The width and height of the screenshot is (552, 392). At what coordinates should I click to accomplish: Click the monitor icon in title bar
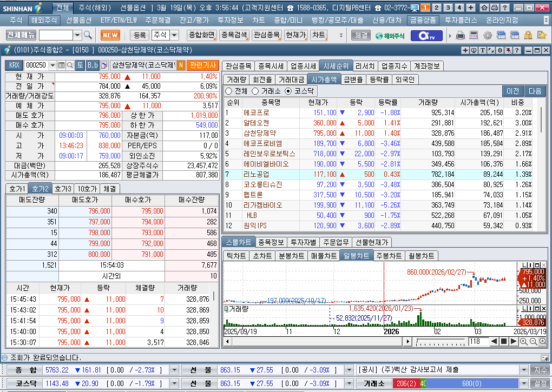coord(415,8)
